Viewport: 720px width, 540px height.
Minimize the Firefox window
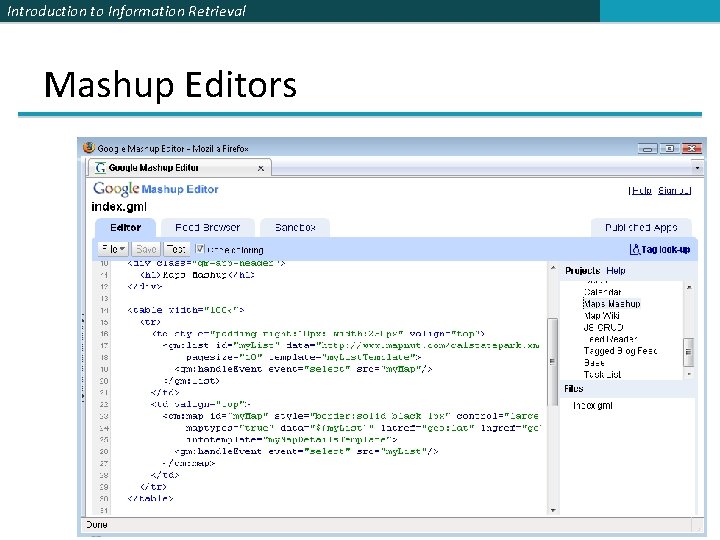647,148
